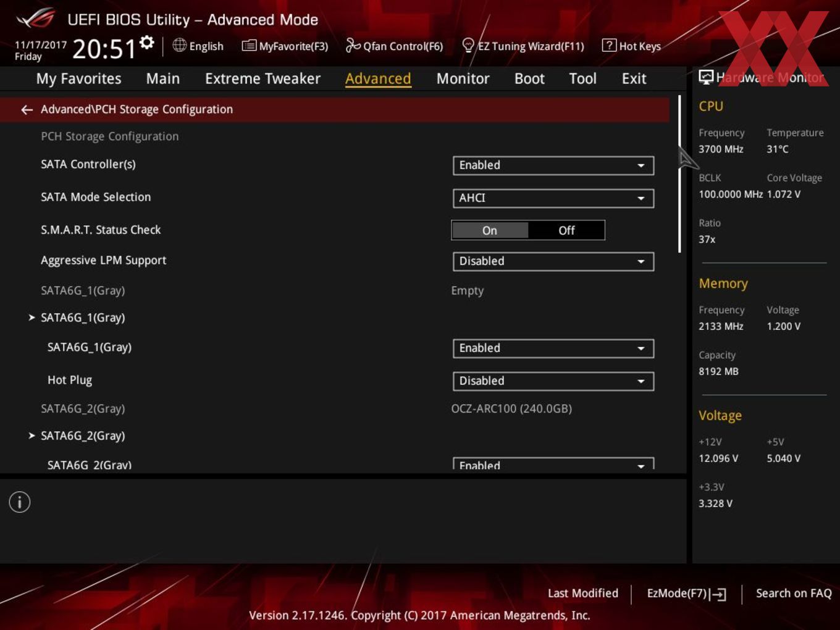Click the BCLK 100.0000 MHz value
840x630 pixels.
point(731,194)
